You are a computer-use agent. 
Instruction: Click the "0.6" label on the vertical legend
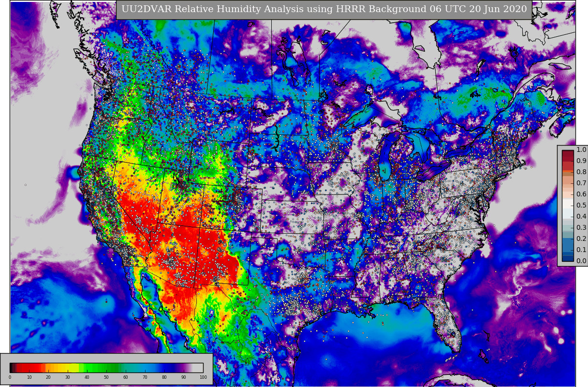tap(581, 194)
